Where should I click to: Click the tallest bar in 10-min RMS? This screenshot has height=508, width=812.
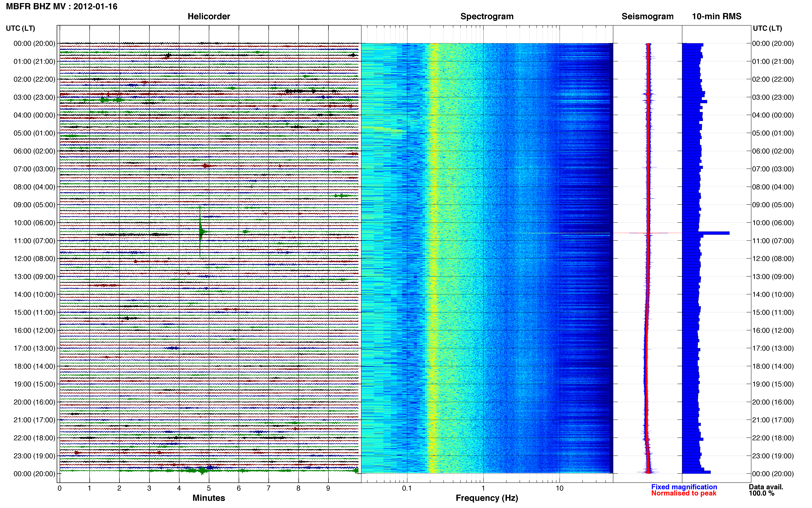pyautogui.click(x=706, y=233)
